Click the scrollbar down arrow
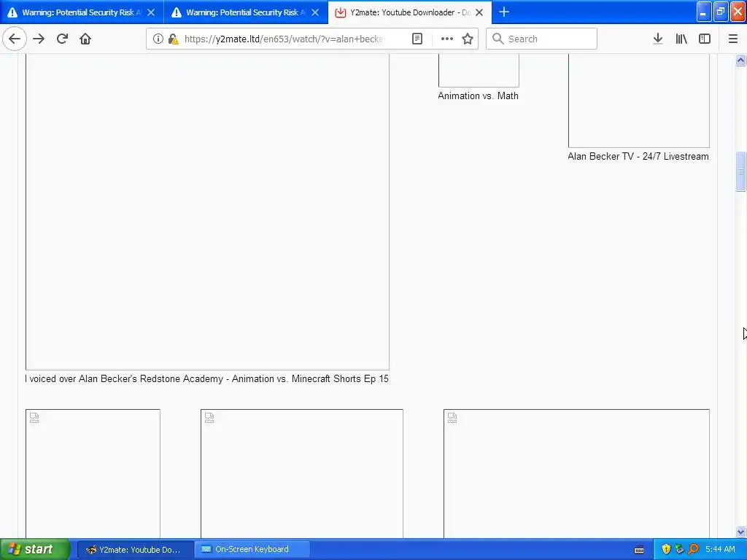Screen dimensions: 747x560 [x=741, y=532]
